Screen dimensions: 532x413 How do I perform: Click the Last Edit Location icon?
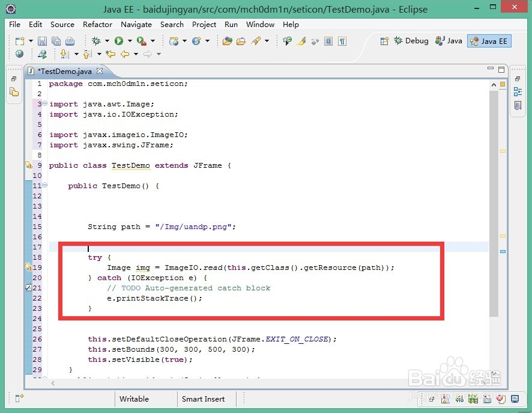click(x=110, y=54)
